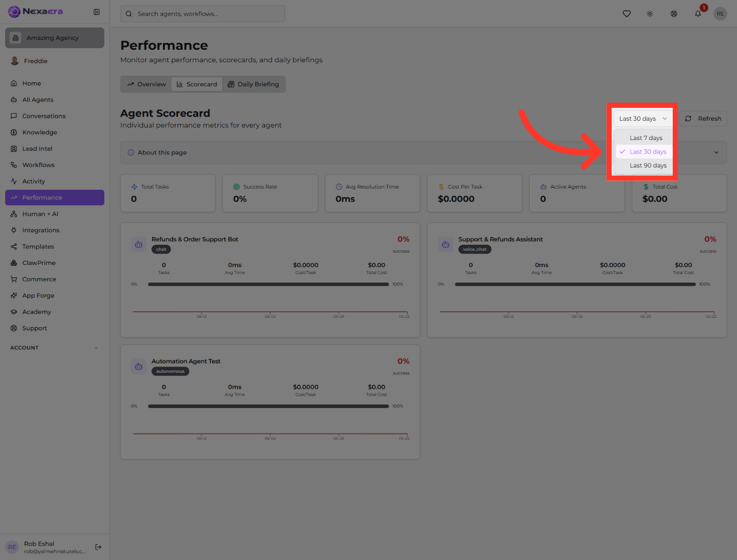Viewport: 737px width, 560px height.
Task: Click the logout icon beside Rob Eshal
Action: (x=98, y=547)
